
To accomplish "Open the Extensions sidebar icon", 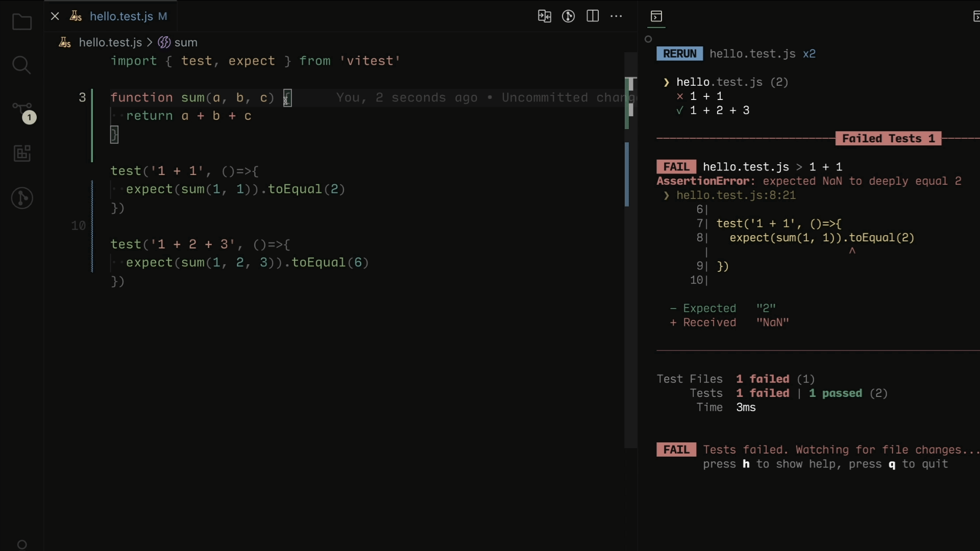I will coord(22,153).
